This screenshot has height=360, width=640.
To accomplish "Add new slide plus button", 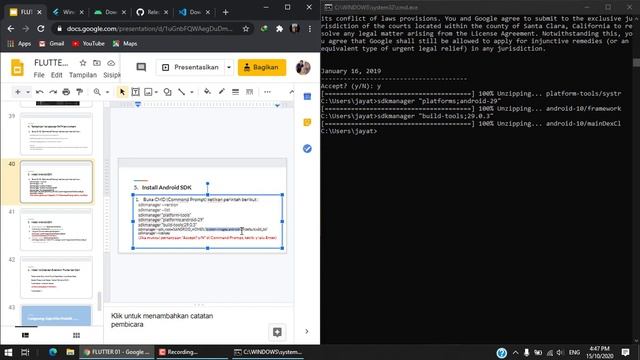I will tap(18, 92).
